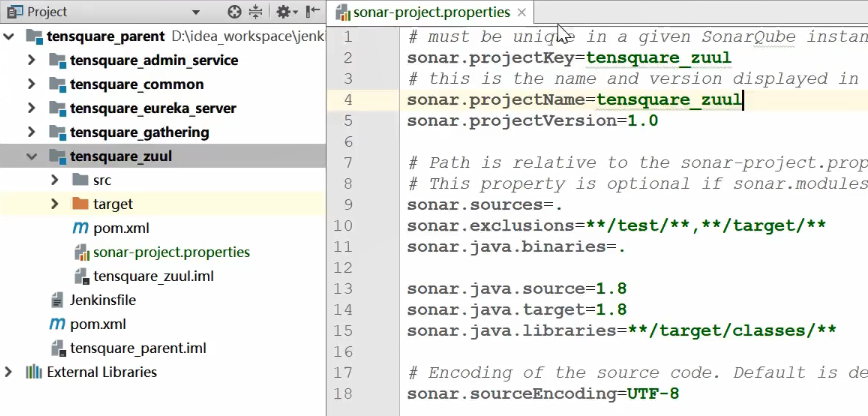Select sonar-project.properties in project tree
868x416 pixels.
[172, 253]
